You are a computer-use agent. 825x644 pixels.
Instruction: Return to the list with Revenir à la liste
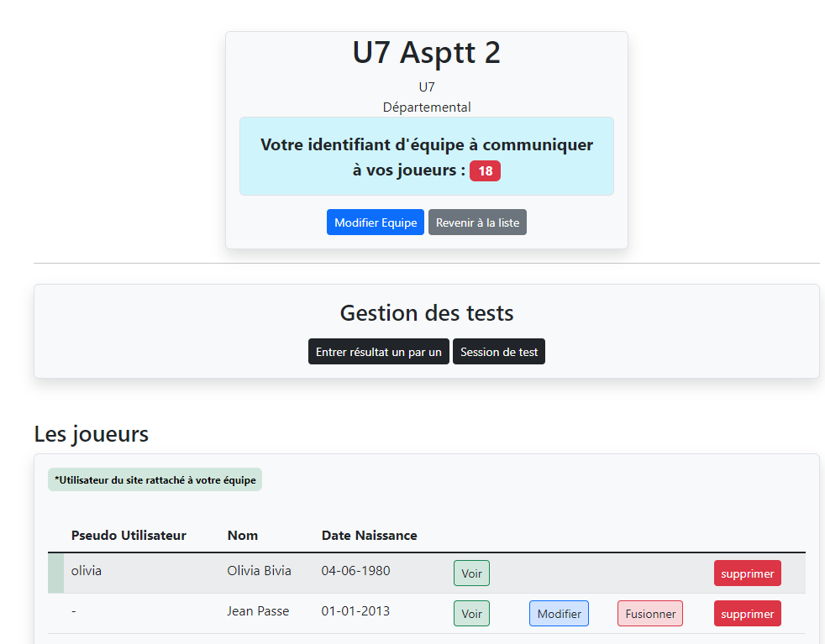coord(477,223)
